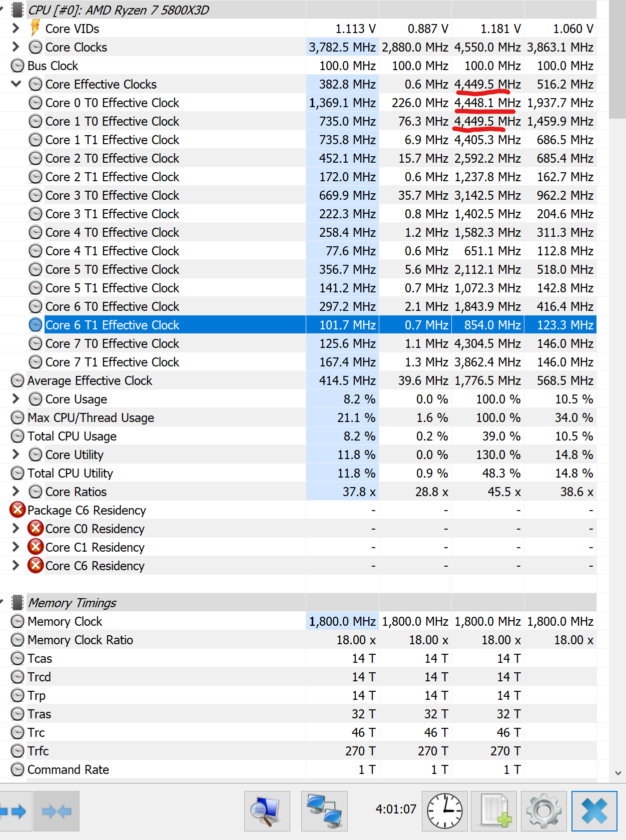Screen dimensions: 626x840
Task: Click the vertical scrollbar thumb
Action: click(617, 59)
